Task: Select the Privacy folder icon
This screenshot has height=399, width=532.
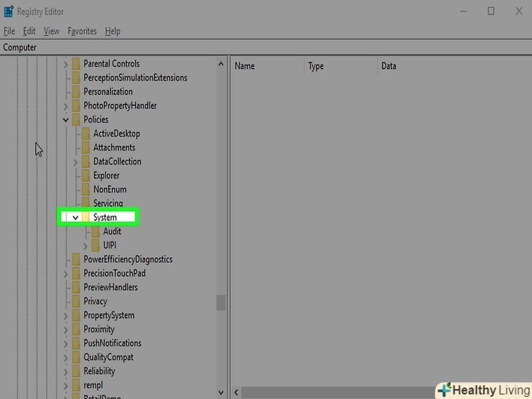Action: (x=76, y=301)
